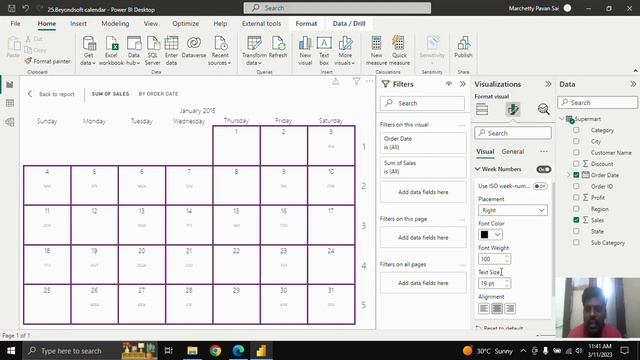This screenshot has height=360, width=640.
Task: Open More visuals icon
Action: tap(345, 51)
